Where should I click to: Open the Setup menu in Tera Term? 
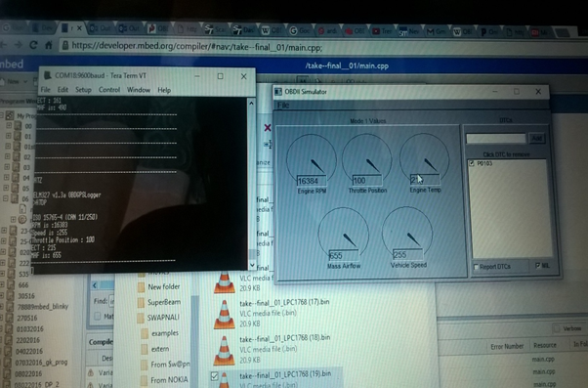point(83,90)
